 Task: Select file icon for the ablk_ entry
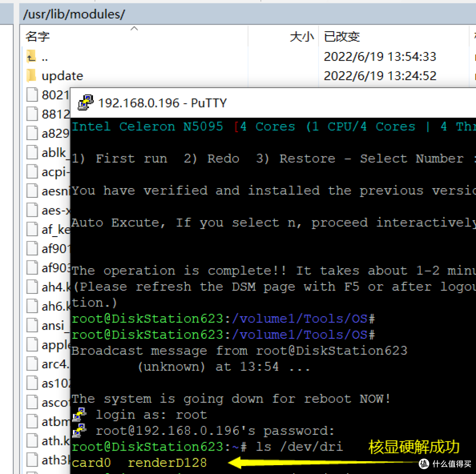(32, 152)
